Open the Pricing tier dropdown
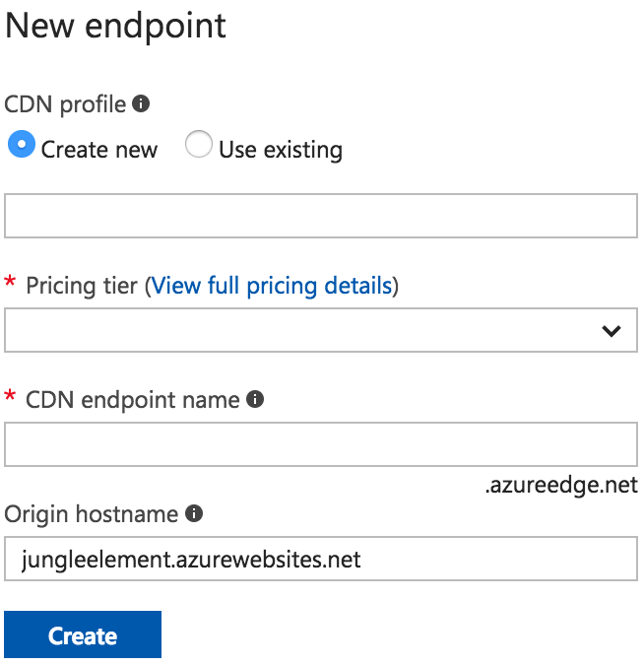The width and height of the screenshot is (644, 666). pos(321,330)
